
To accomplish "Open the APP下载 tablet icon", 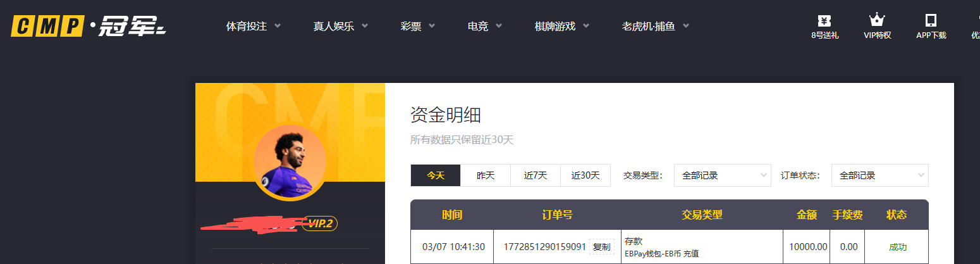I will pyautogui.click(x=931, y=20).
